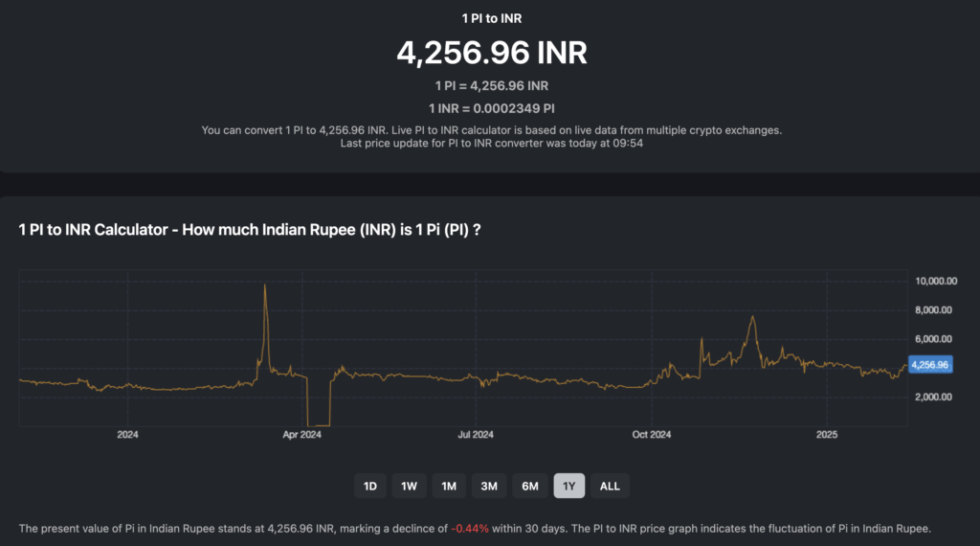Switch chart to 1W range
Image resolution: width=980 pixels, height=546 pixels.
(409, 486)
